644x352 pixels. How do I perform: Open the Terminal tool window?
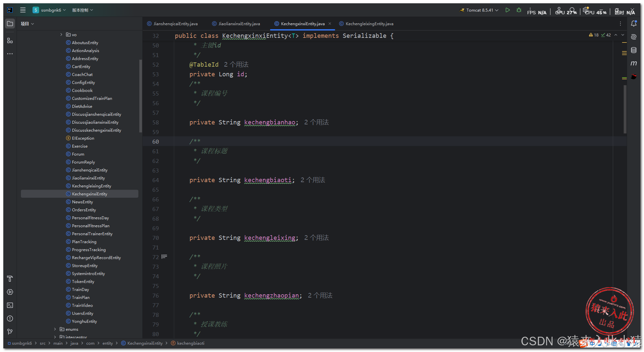10,305
